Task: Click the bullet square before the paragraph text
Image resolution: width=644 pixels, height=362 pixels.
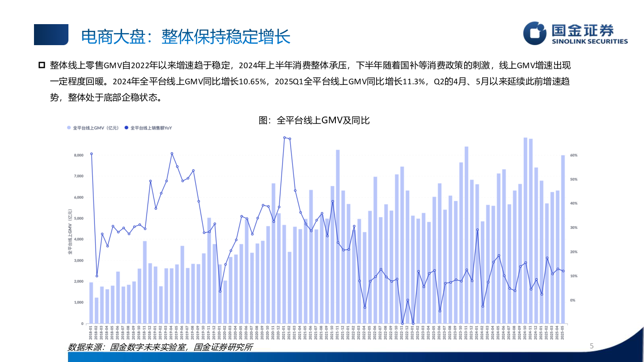Action: point(41,65)
